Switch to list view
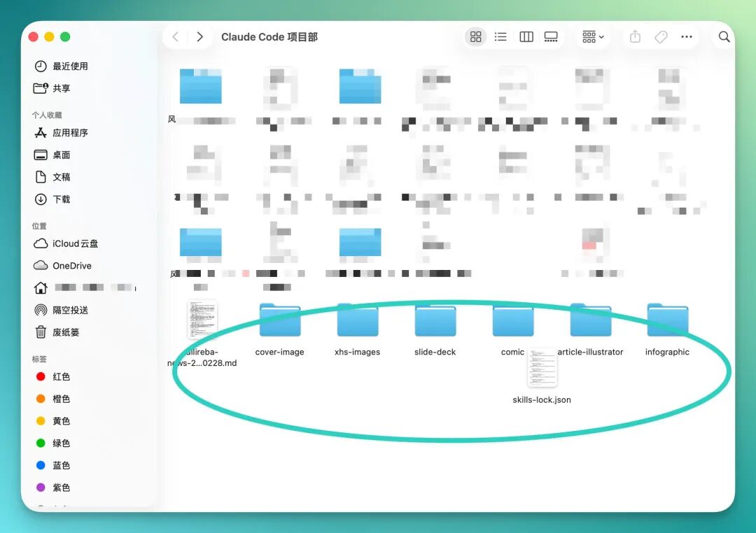This screenshot has width=756, height=533. (x=500, y=37)
